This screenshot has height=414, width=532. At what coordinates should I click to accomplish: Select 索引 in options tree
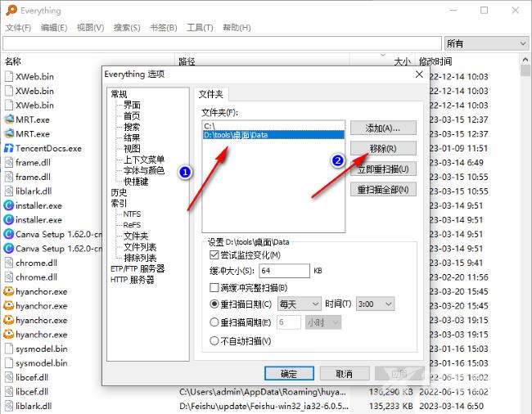click(119, 203)
